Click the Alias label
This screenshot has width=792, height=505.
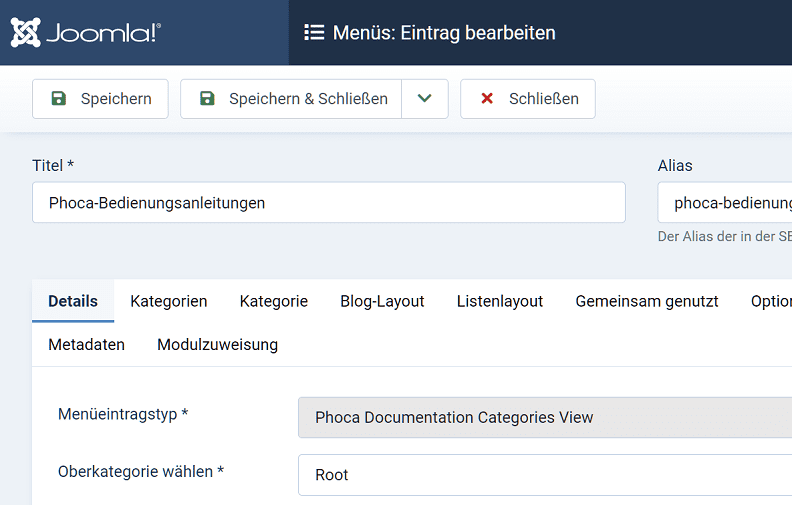coord(675,165)
